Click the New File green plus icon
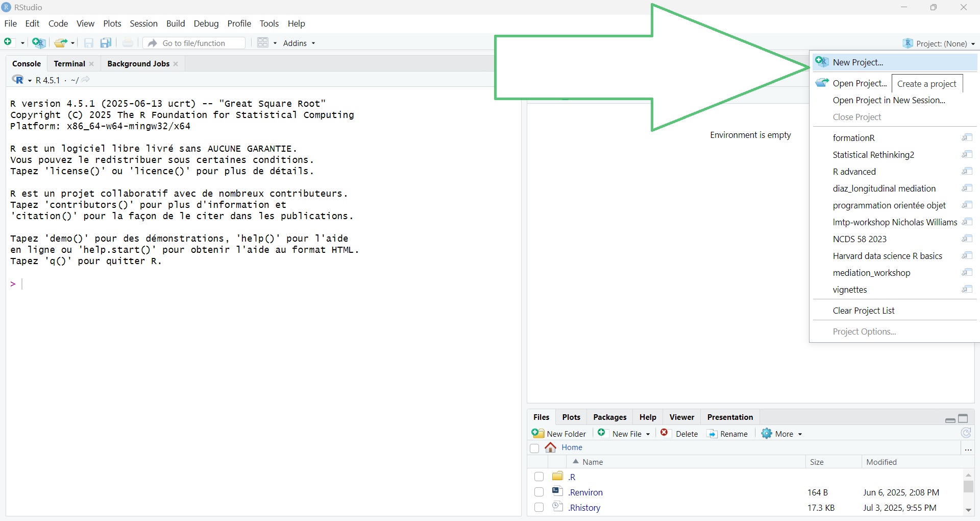980x521 pixels. click(8, 42)
